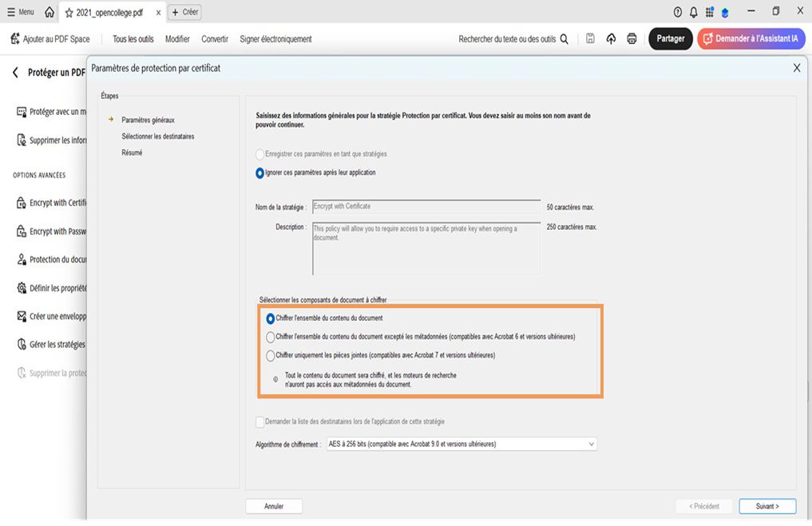This screenshot has height=526, width=812.
Task: Click Protéger avec un mot de passe icon
Action: [22, 112]
